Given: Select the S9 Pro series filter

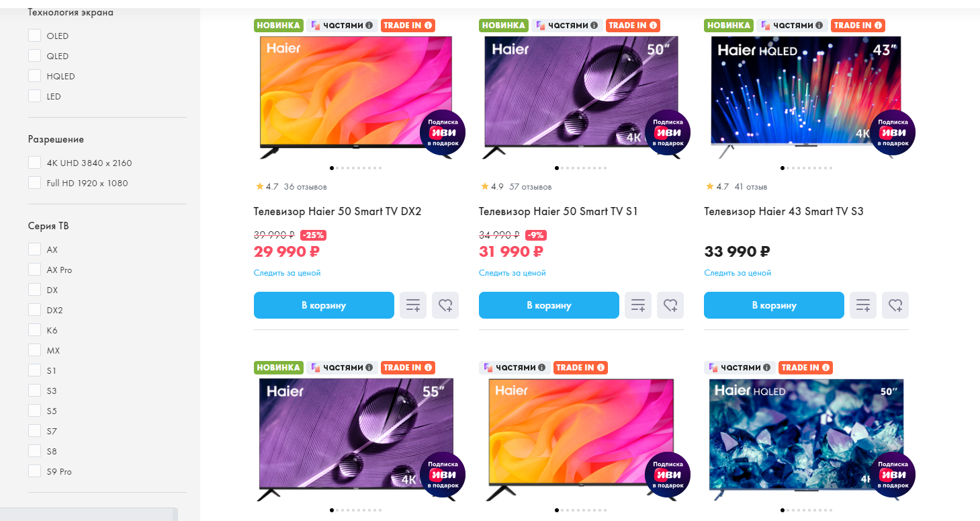Looking at the screenshot, I should pos(35,471).
